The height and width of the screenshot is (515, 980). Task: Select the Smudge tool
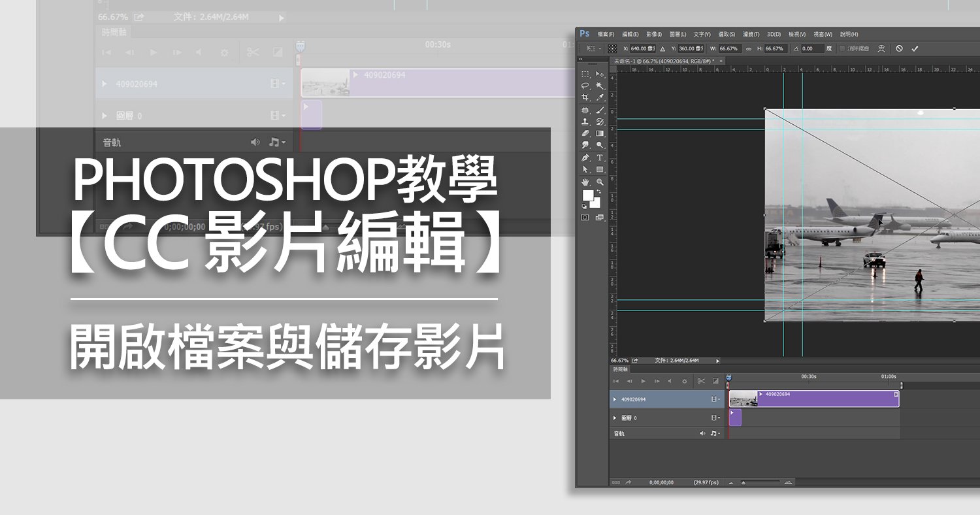pos(585,144)
